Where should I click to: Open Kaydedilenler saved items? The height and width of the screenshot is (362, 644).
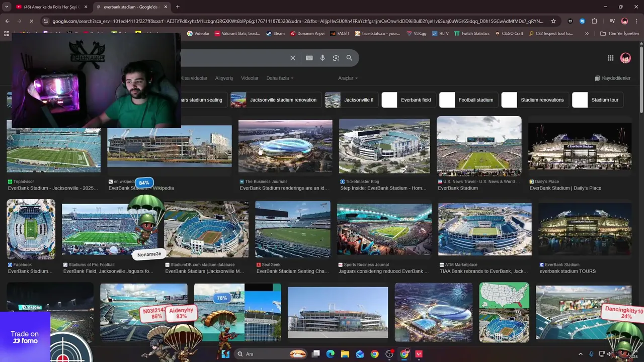coord(612,78)
